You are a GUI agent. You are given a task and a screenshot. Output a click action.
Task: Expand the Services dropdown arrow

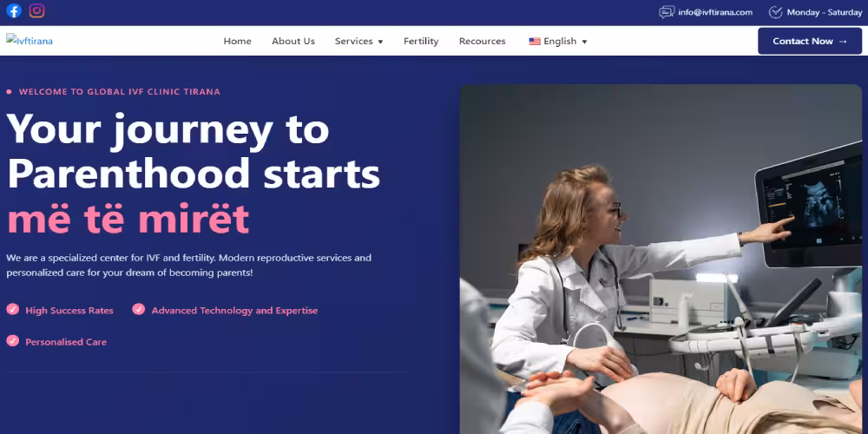(x=380, y=42)
